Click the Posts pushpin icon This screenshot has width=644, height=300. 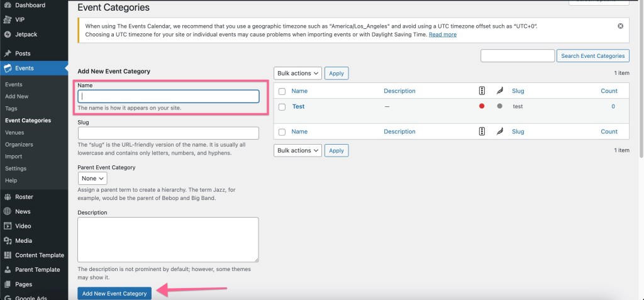[x=8, y=53]
